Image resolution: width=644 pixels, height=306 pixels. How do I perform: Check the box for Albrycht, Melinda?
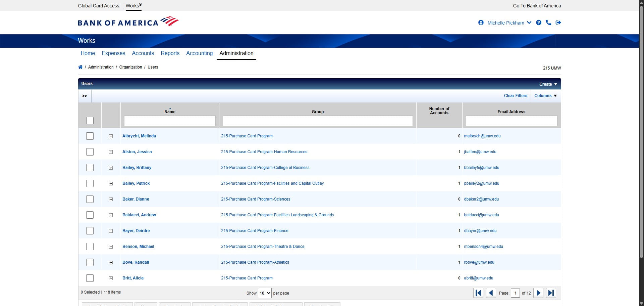[90, 136]
